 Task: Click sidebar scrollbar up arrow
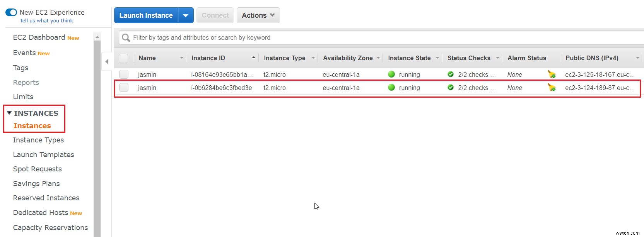[x=97, y=37]
